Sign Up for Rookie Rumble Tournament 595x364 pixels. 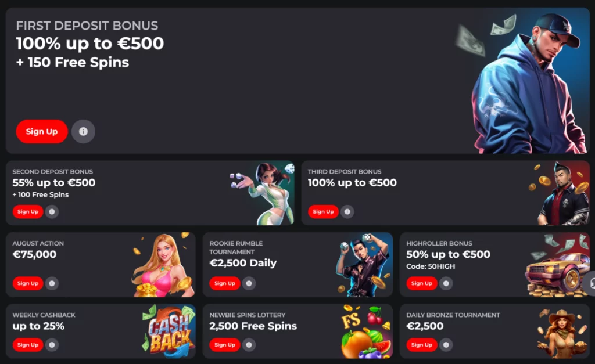point(225,283)
